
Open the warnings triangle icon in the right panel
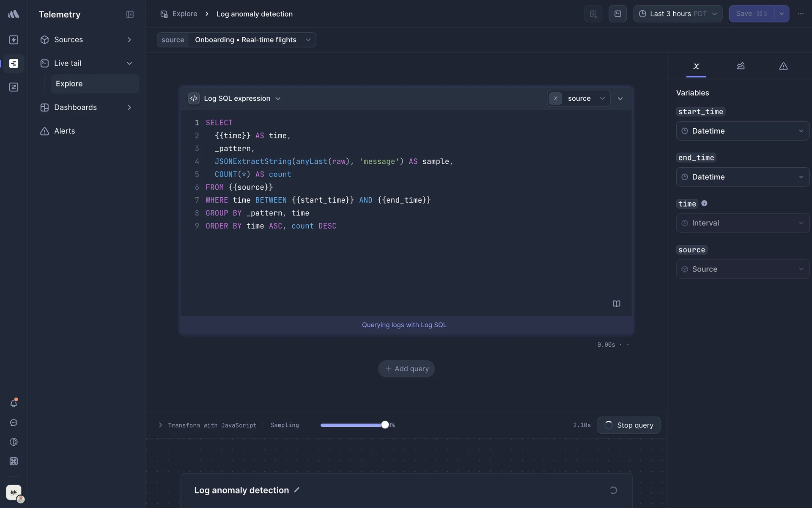(x=783, y=66)
